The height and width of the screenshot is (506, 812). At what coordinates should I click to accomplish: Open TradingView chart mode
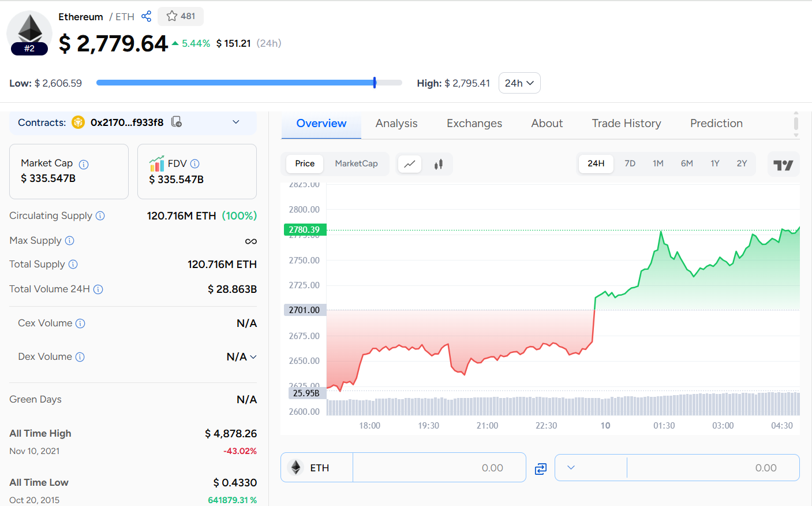point(783,165)
